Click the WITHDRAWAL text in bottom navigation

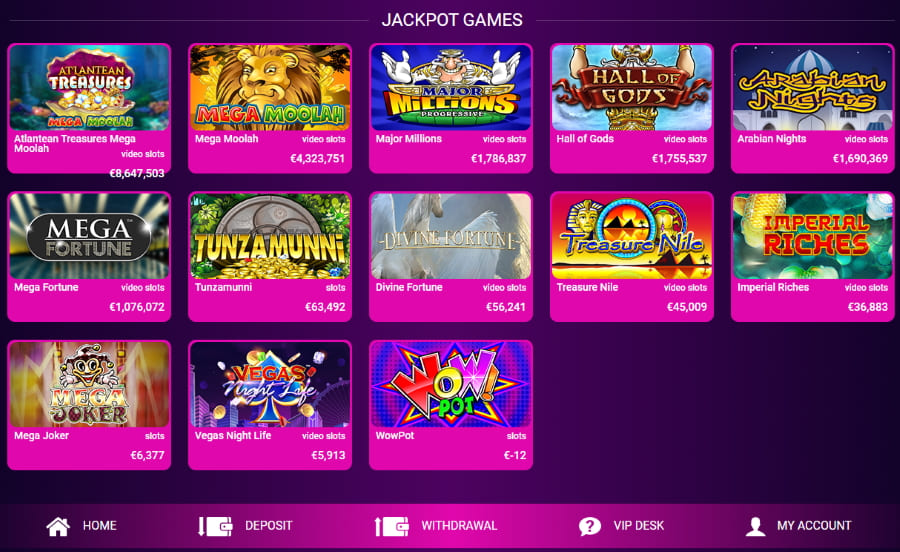459,526
